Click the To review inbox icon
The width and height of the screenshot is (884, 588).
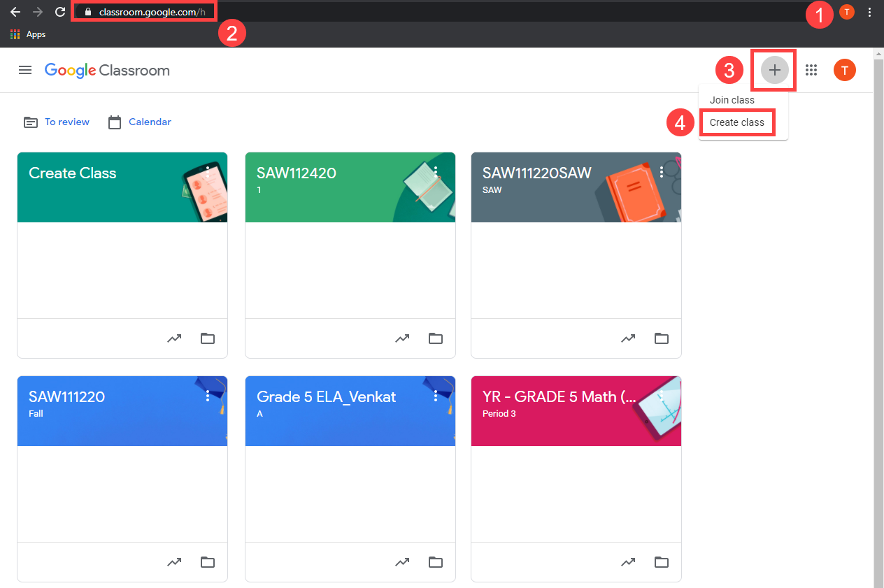(31, 122)
